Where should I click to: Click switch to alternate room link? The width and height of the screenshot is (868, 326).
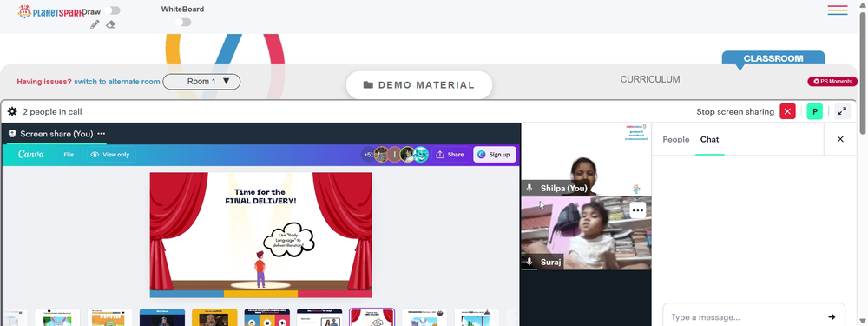(117, 82)
